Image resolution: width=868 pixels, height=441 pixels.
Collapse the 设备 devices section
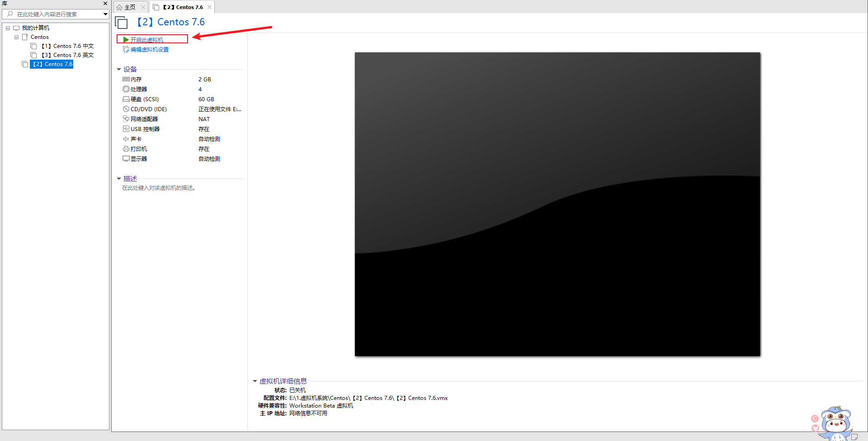pyautogui.click(x=119, y=69)
